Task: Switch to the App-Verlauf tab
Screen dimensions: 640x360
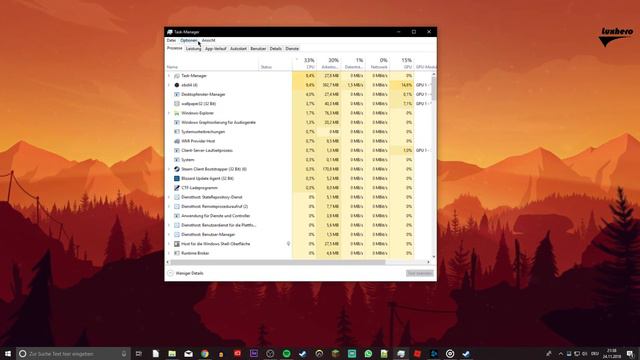Action: pos(216,49)
